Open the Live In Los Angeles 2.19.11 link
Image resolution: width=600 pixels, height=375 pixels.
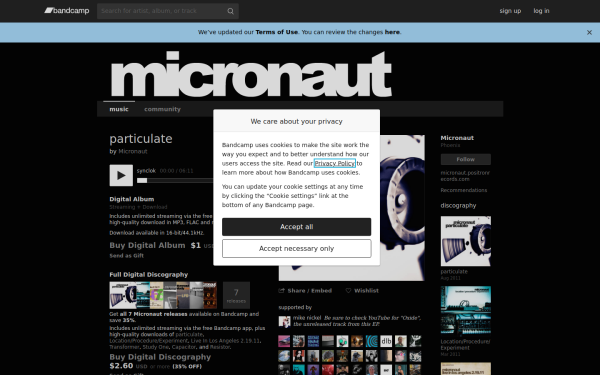tap(226, 341)
